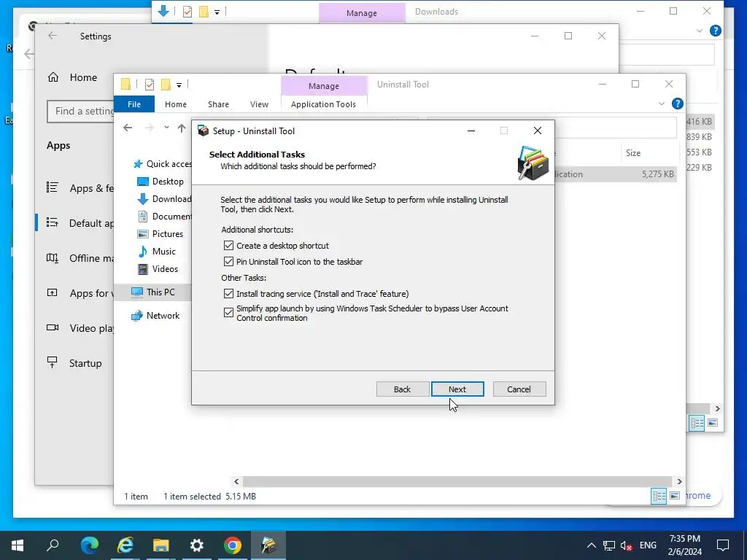Open the File tab in Uninstall Tool explorer
Screen dimensions: 747x560
pyautogui.click(x=134, y=104)
